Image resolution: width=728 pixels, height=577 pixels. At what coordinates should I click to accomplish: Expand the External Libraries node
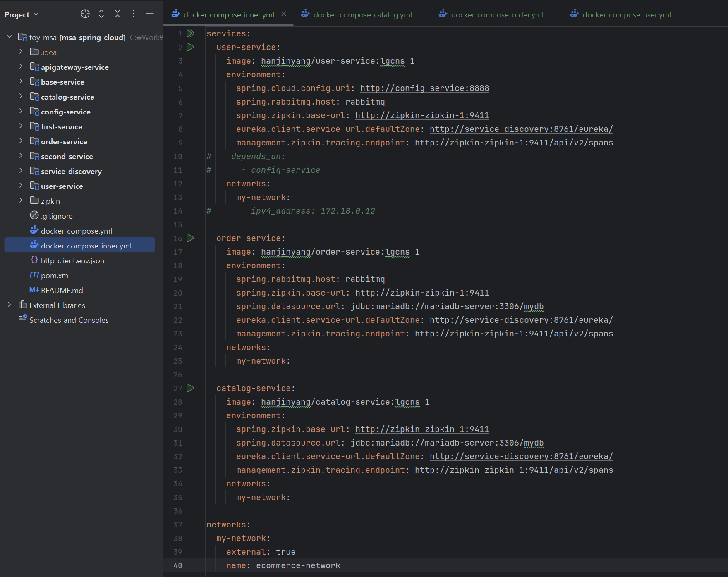click(10, 305)
